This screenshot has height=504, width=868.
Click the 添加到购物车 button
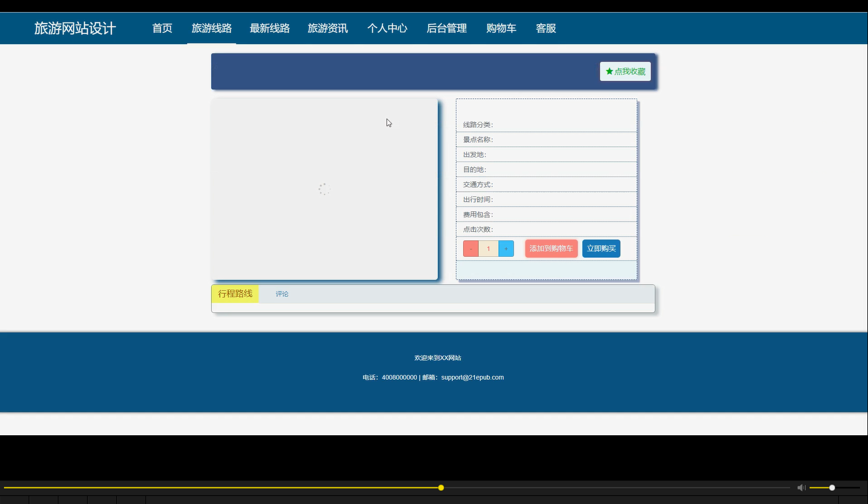point(551,249)
